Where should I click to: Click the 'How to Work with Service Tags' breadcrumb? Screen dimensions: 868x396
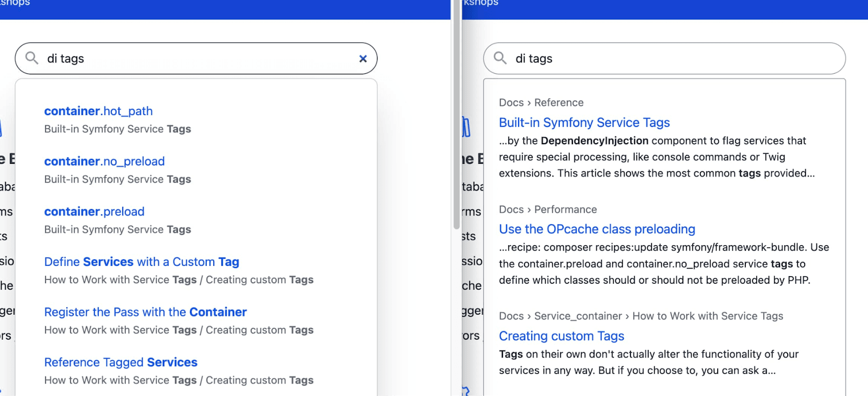point(707,316)
